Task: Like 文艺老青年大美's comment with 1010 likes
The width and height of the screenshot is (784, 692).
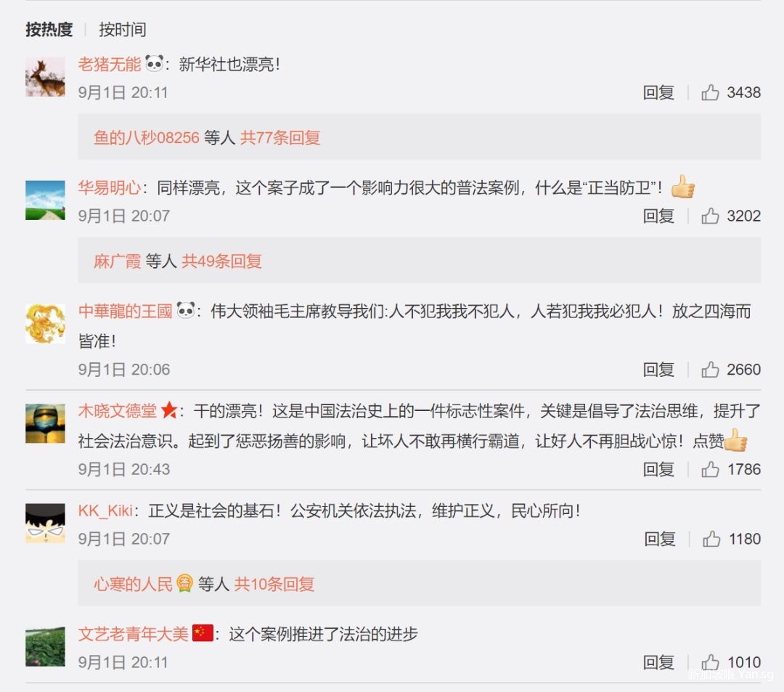Action: pos(709,662)
